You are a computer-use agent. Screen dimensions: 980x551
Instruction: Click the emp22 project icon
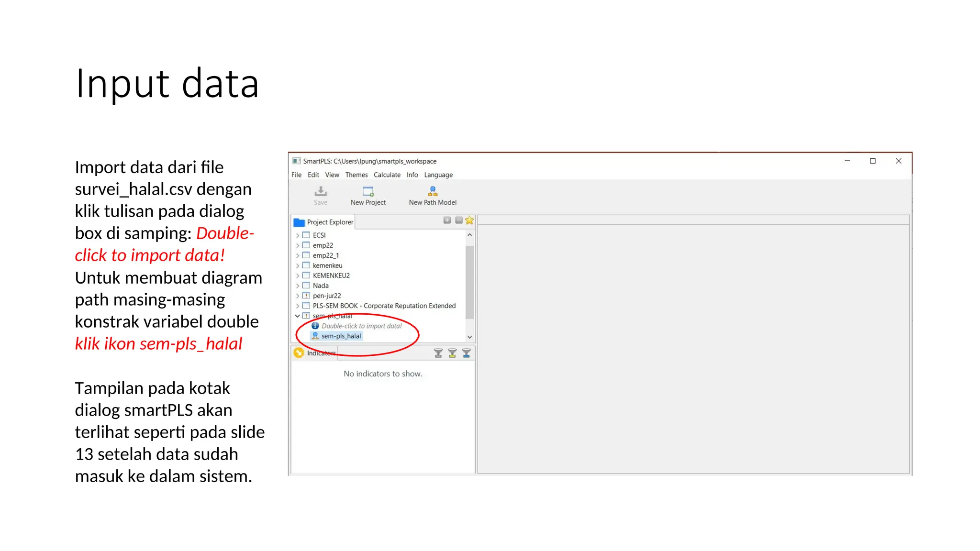(x=306, y=245)
